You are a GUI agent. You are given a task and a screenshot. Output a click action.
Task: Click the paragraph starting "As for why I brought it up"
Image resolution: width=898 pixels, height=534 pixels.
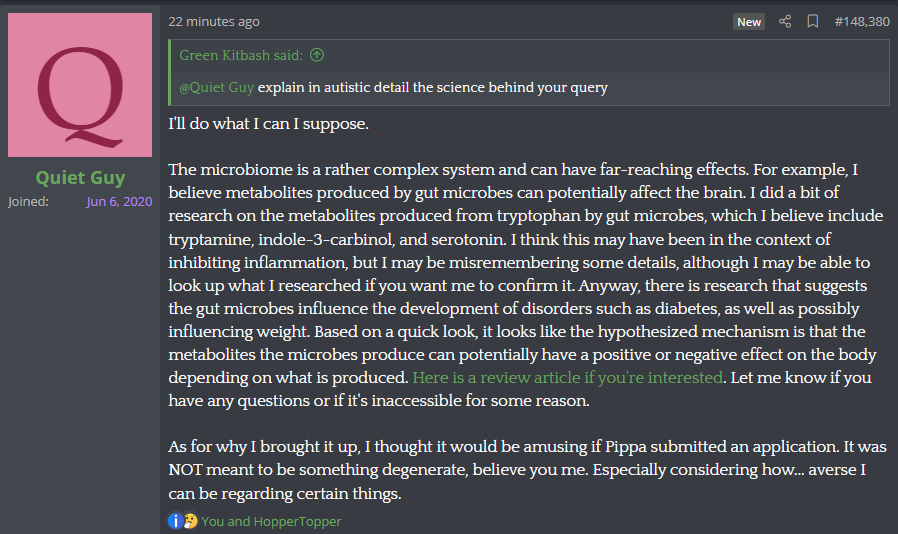[527, 470]
